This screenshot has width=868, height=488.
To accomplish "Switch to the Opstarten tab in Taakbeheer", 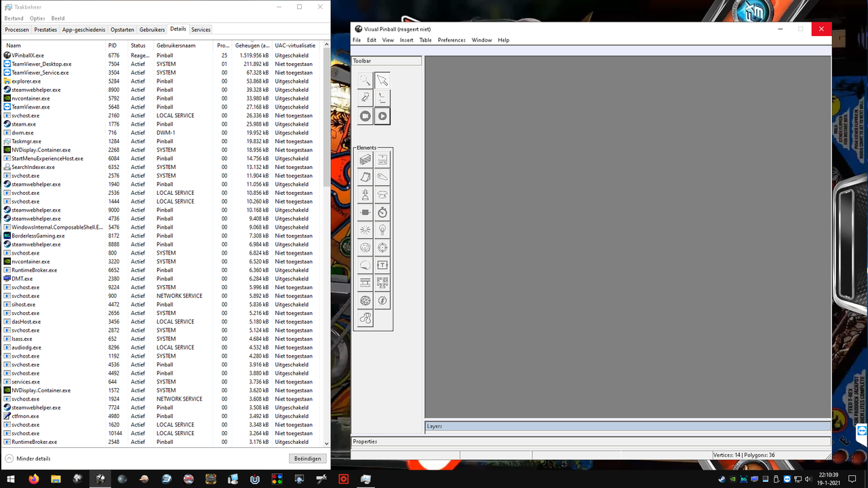I will pyautogui.click(x=123, y=30).
